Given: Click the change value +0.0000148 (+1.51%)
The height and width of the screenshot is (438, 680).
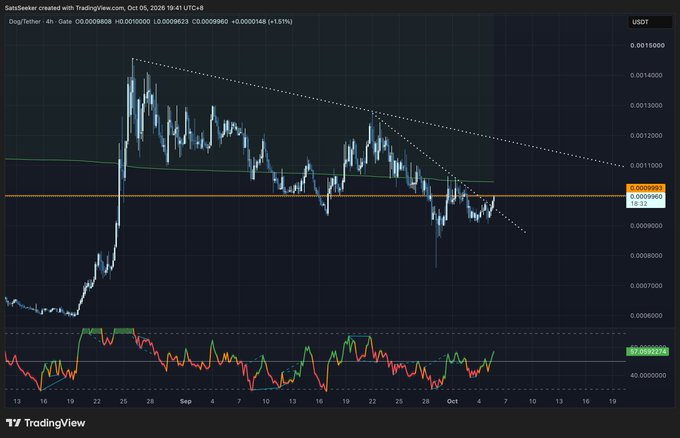Looking at the screenshot, I should (262, 21).
